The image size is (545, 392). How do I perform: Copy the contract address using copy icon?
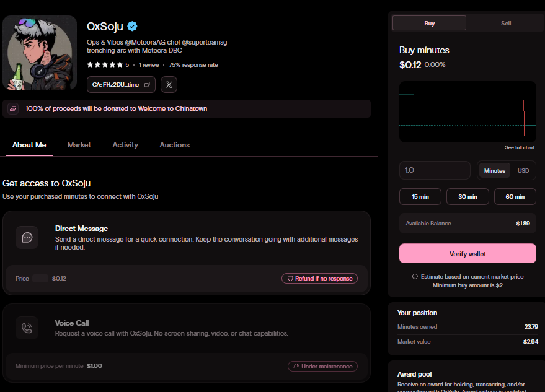[147, 84]
